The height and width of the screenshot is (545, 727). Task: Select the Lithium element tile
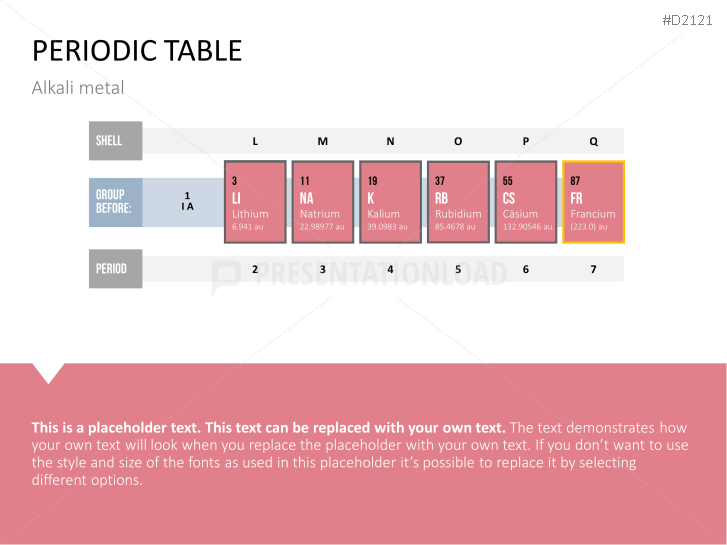point(255,202)
